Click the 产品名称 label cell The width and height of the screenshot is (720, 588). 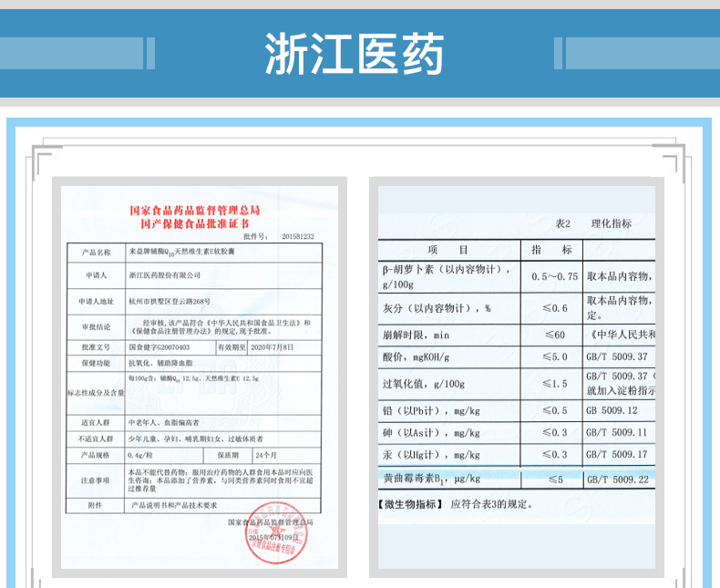(96, 253)
